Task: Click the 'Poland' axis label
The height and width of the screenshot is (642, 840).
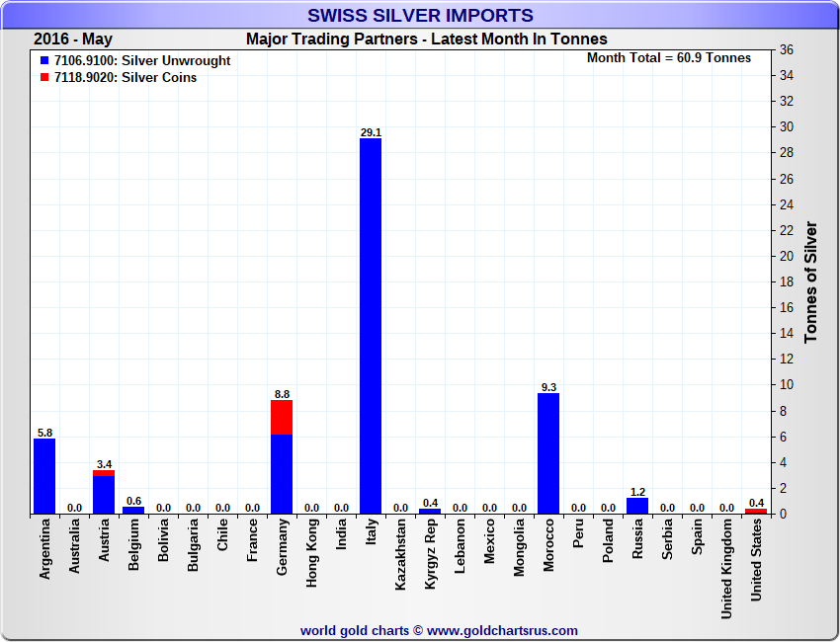Action: (x=608, y=541)
